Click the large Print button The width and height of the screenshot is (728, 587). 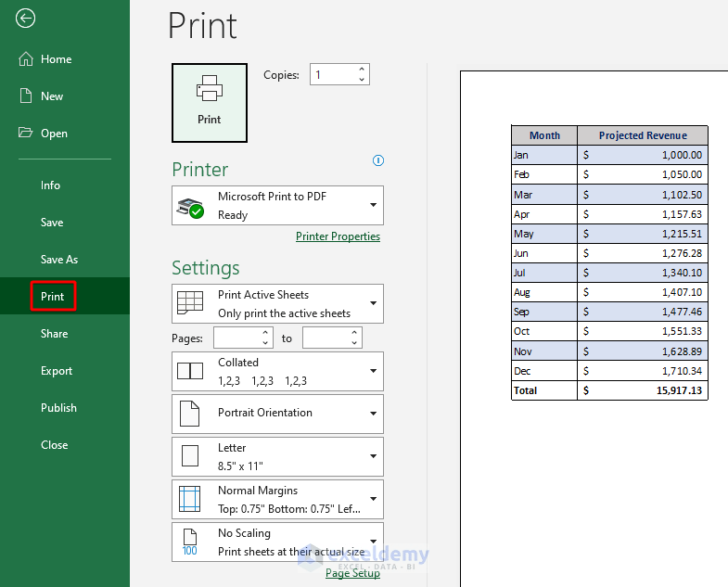tap(210, 103)
